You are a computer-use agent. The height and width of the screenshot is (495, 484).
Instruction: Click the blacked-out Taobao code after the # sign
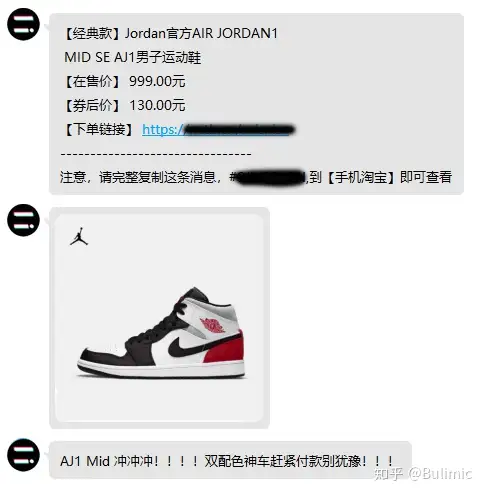pyautogui.click(x=269, y=177)
